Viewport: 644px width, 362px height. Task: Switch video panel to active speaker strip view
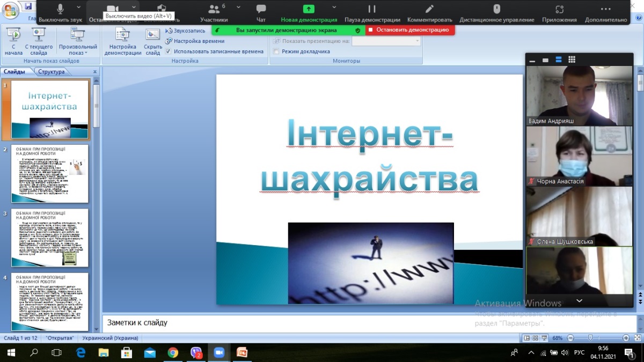tap(559, 60)
